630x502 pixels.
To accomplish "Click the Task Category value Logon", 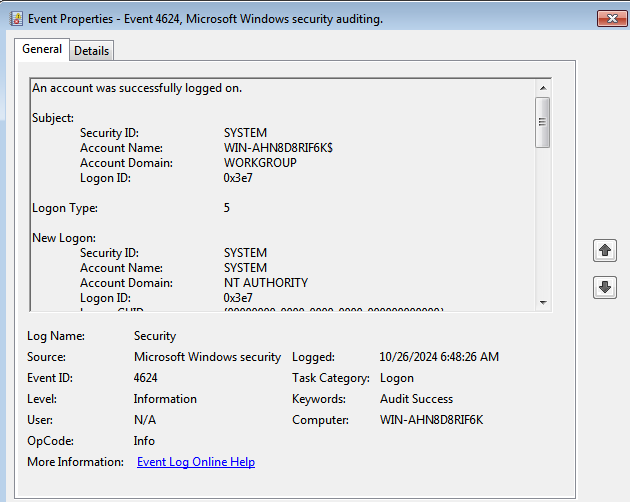I will click(x=398, y=378).
